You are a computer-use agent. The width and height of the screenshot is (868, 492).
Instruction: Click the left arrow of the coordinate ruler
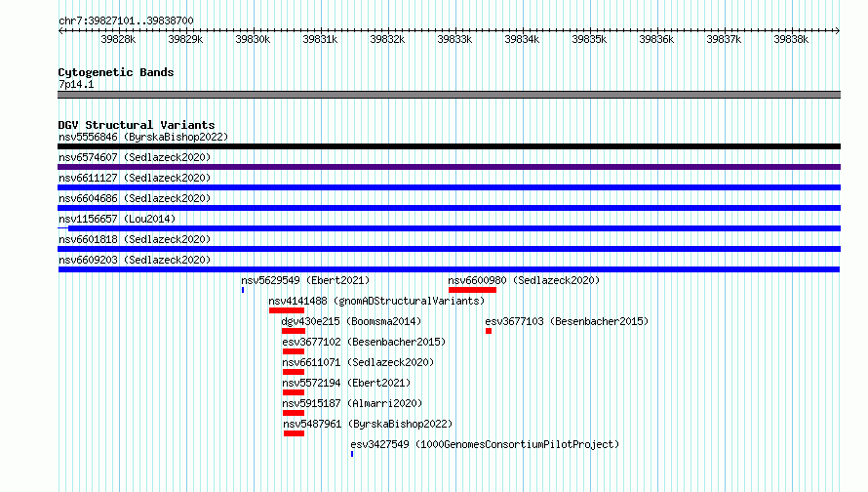[60, 30]
